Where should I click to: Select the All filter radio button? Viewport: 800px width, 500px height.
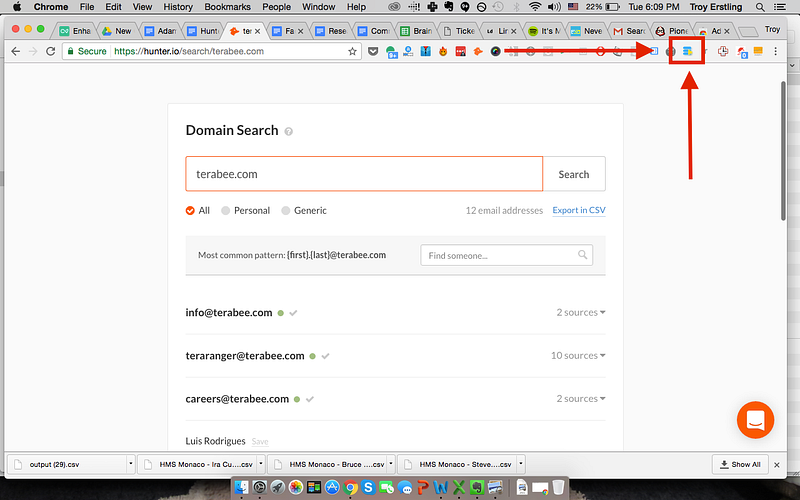pyautogui.click(x=190, y=211)
